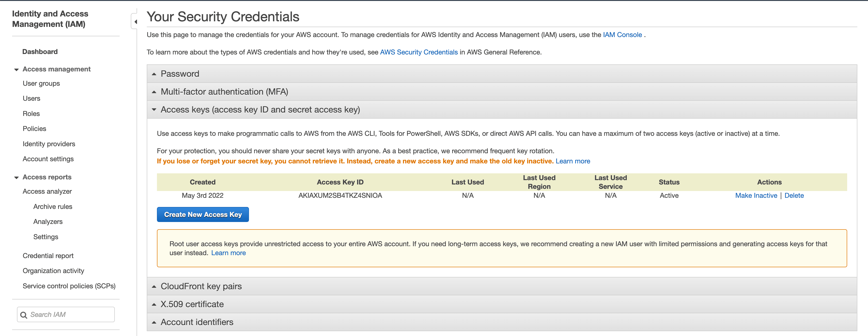Open Dashboard in the sidebar
The width and height of the screenshot is (868, 336).
40,52
